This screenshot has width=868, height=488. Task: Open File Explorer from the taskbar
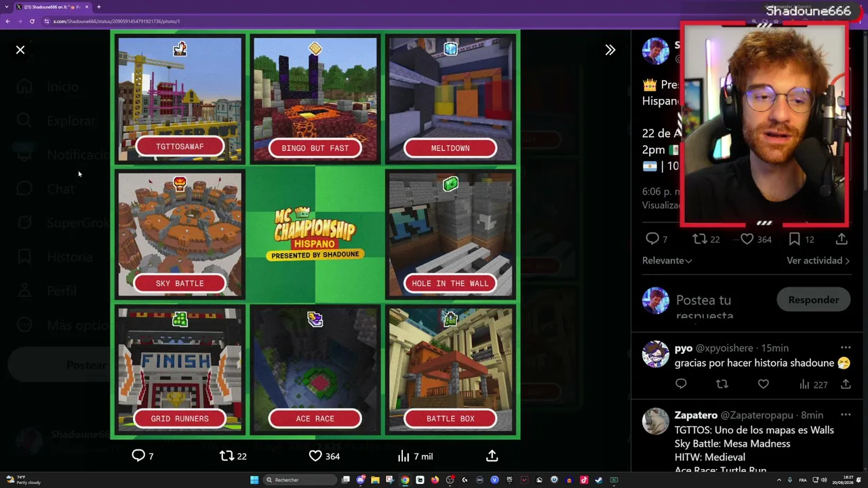tap(375, 480)
